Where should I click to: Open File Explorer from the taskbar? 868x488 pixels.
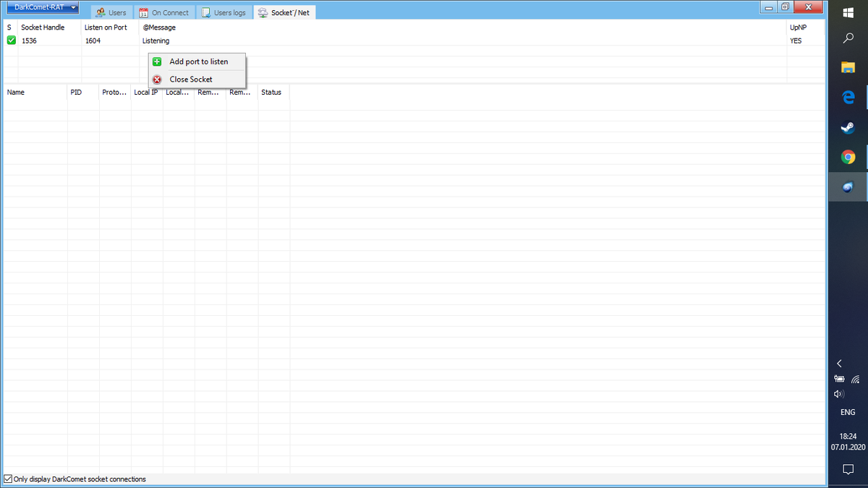coord(848,67)
